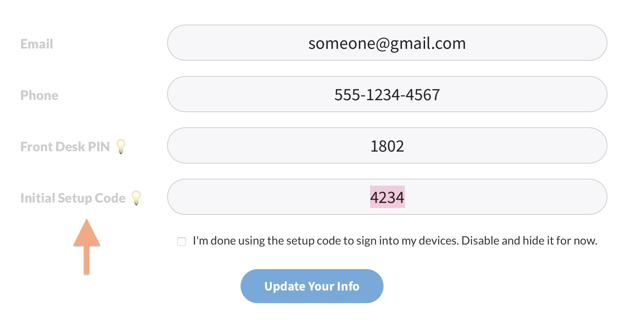Click the Phone field label

39,96
